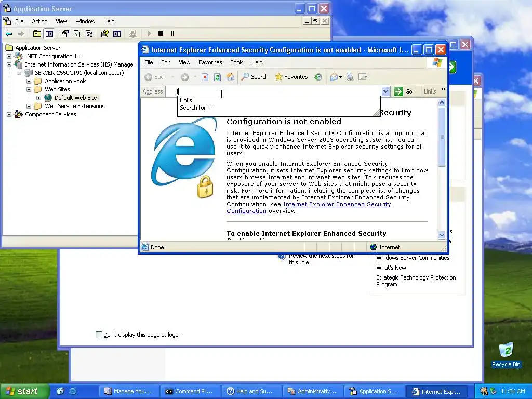Select Default Web Site in the tree
Screen dimensions: 532x399
(x=75, y=98)
